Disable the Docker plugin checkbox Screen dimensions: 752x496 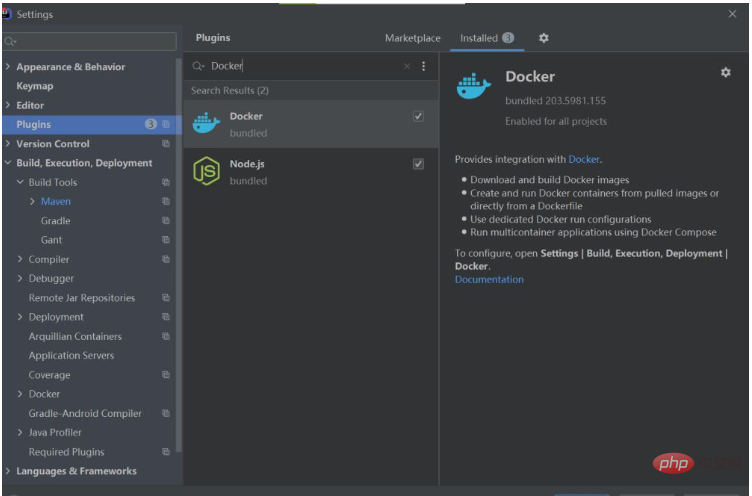(418, 116)
